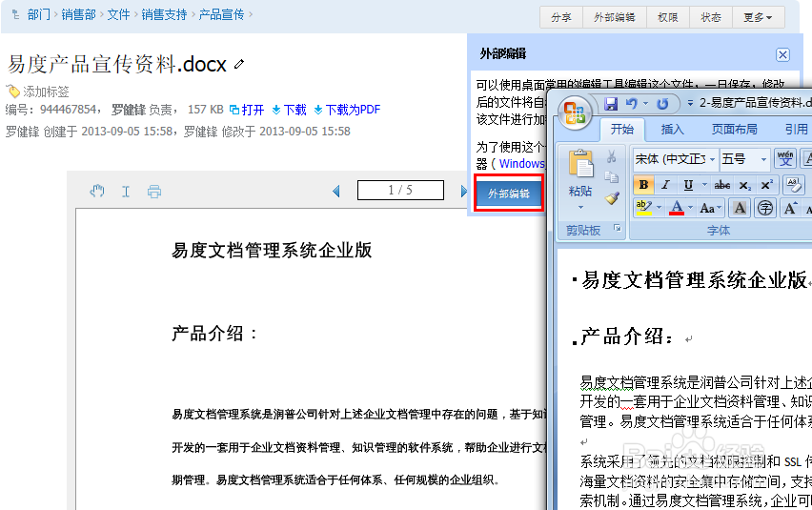
Task: Click the enclosed character 字 icon
Action: pos(765,208)
